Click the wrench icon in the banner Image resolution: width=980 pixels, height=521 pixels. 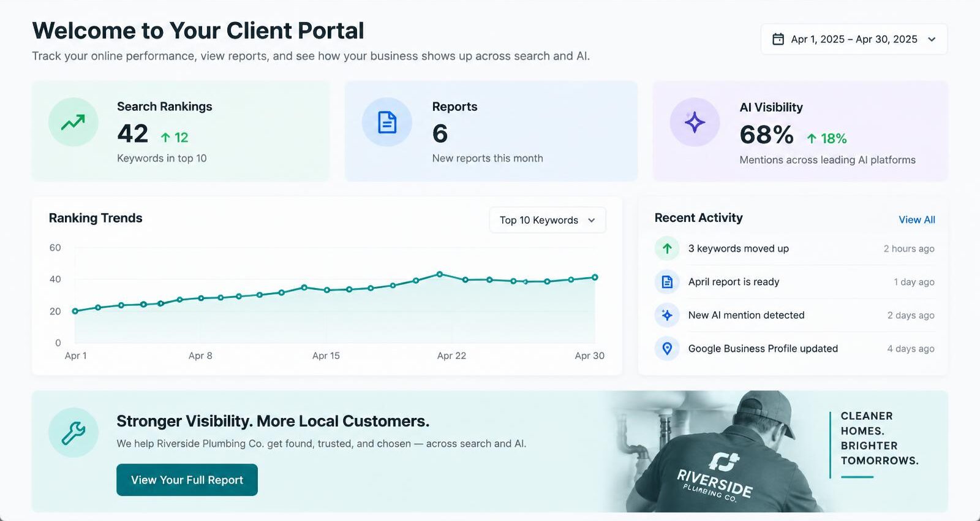(x=73, y=433)
